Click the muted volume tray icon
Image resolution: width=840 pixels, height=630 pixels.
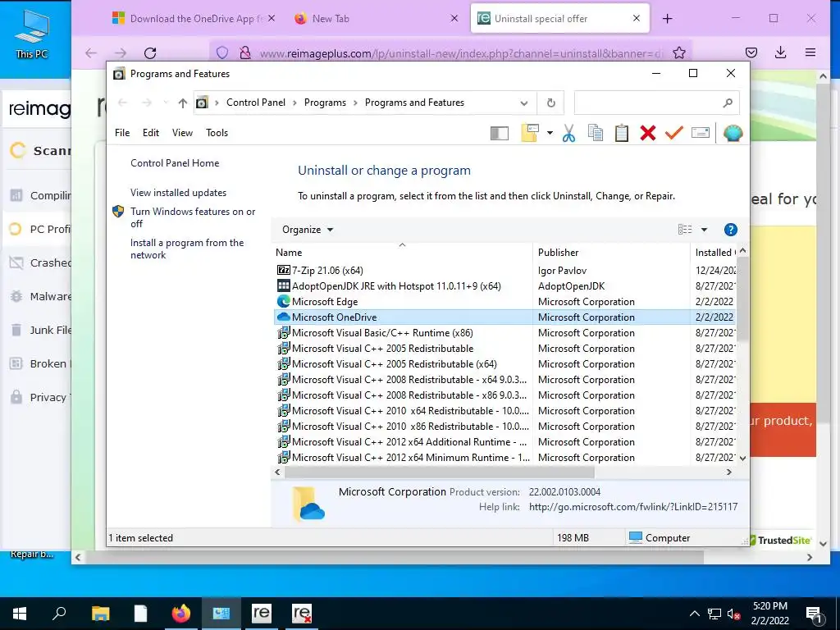click(733, 614)
